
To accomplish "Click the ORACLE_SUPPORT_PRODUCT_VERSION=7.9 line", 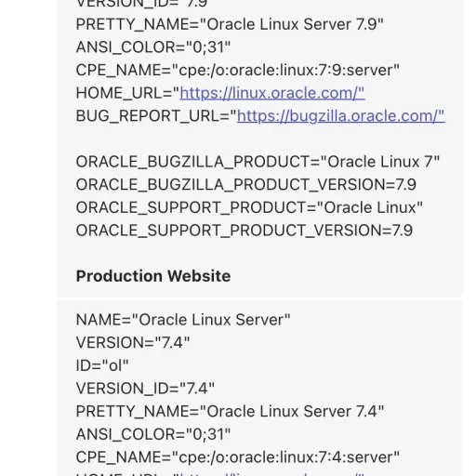I will (x=245, y=231).
